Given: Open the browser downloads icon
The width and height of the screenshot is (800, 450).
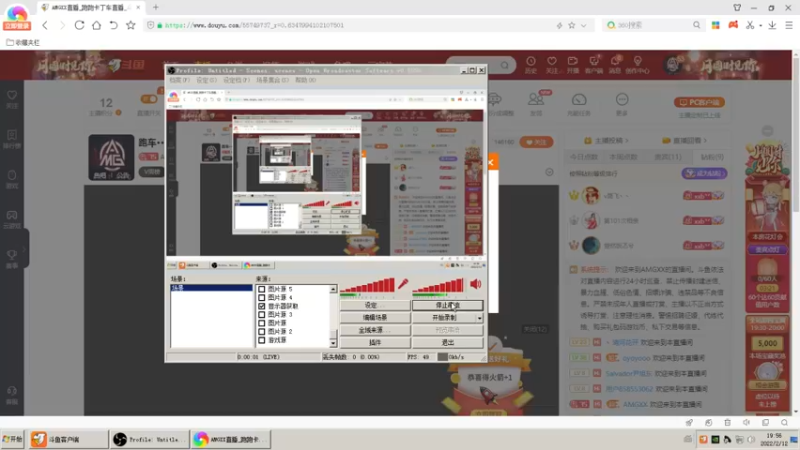Looking at the screenshot, I should pyautogui.click(x=772, y=25).
